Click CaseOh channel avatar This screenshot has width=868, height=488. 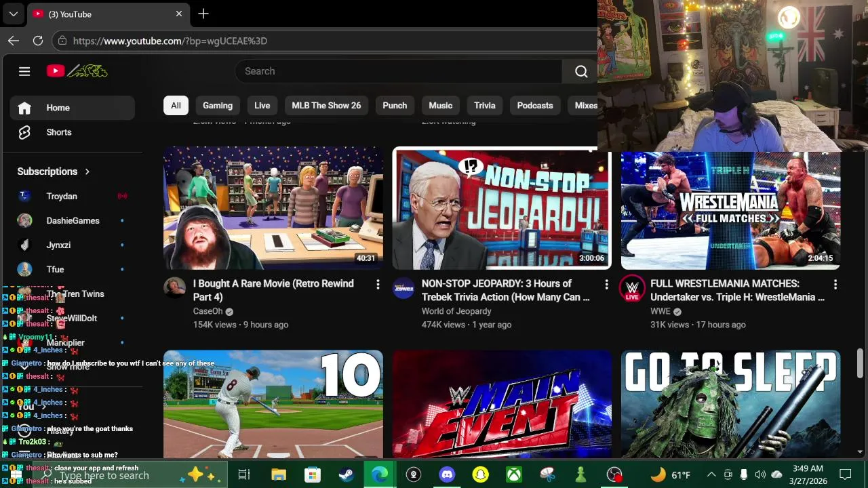coord(175,288)
